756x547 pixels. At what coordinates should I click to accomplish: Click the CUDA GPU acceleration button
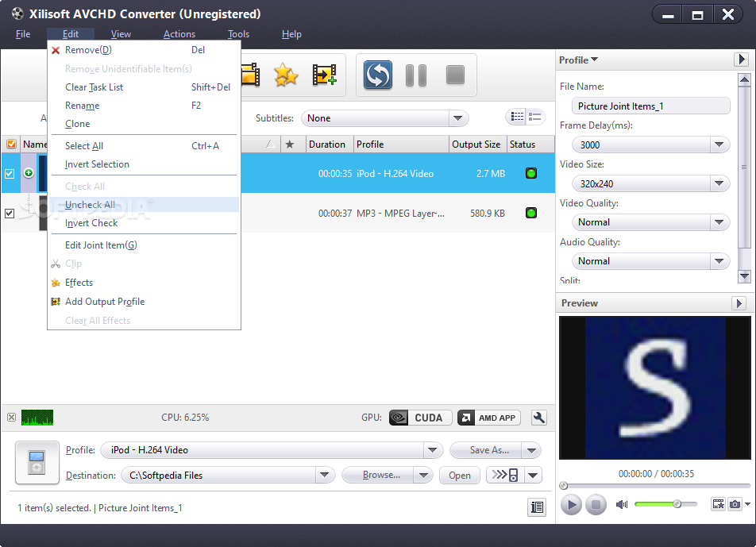pyautogui.click(x=420, y=418)
